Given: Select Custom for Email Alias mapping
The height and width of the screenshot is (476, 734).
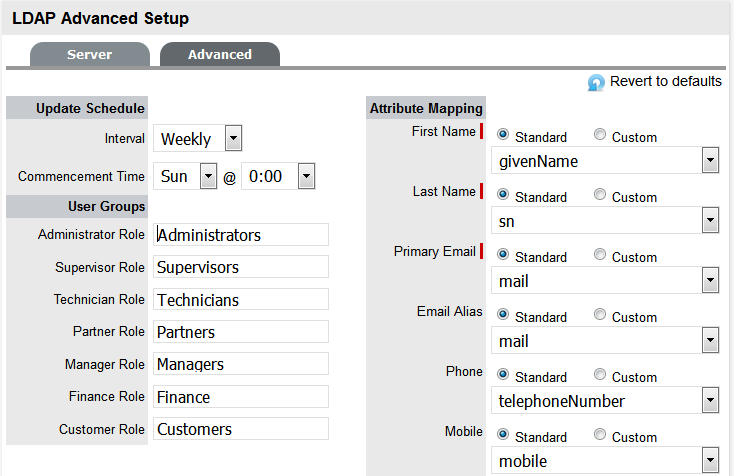Looking at the screenshot, I should click(x=600, y=316).
